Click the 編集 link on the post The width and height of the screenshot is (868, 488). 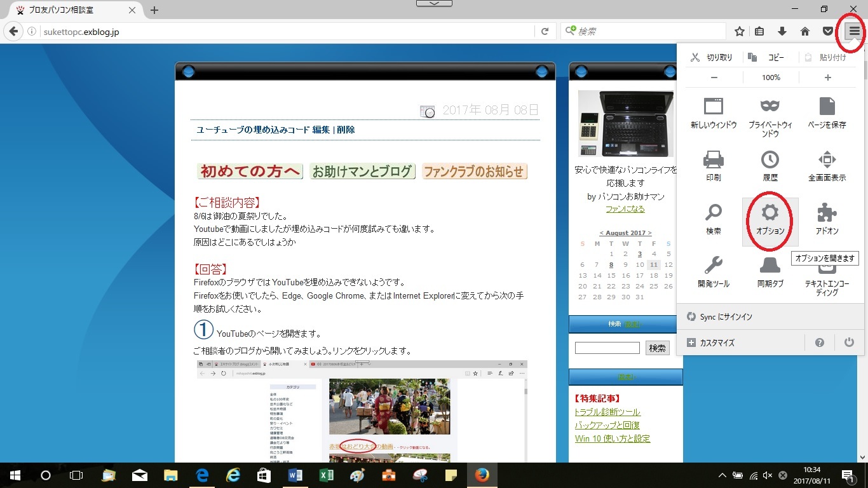coord(321,130)
